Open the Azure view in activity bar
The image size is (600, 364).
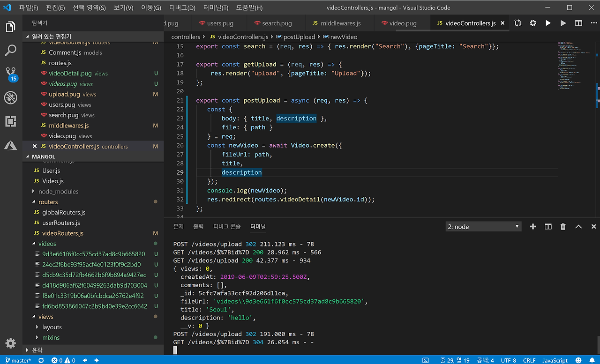coord(11,145)
